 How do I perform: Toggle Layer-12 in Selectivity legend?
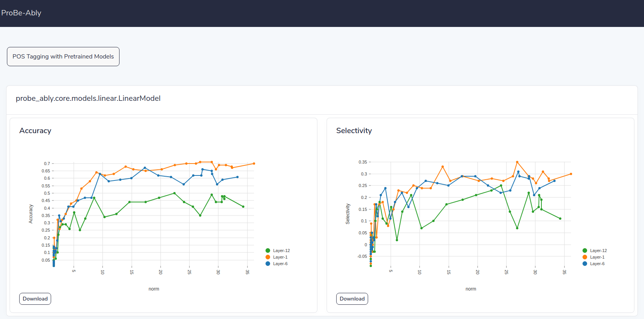click(x=595, y=251)
